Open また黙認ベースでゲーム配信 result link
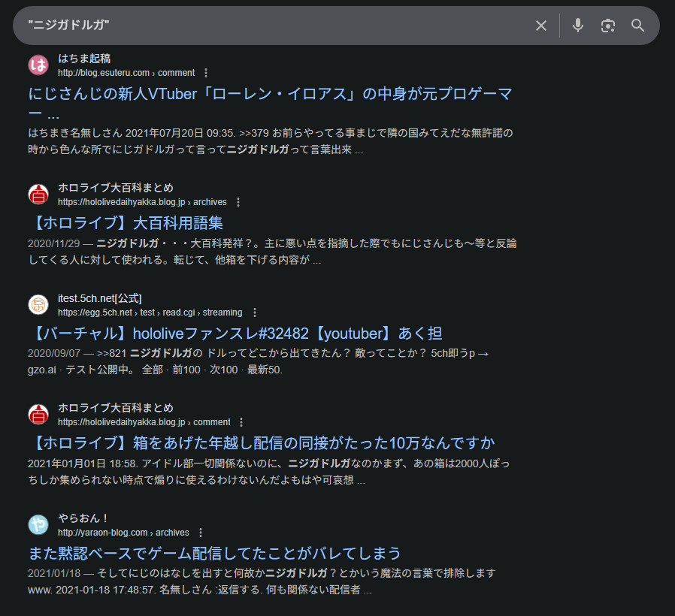 tap(214, 553)
